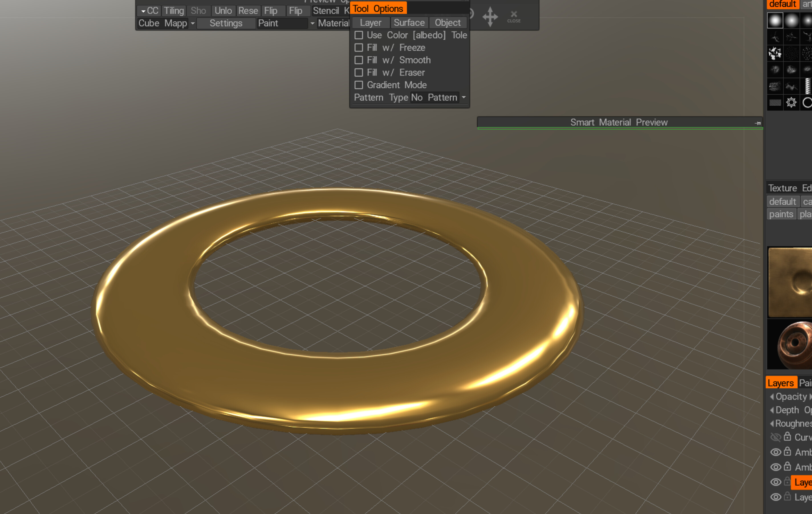Click the Settings button
The height and width of the screenshot is (514, 812).
[226, 23]
